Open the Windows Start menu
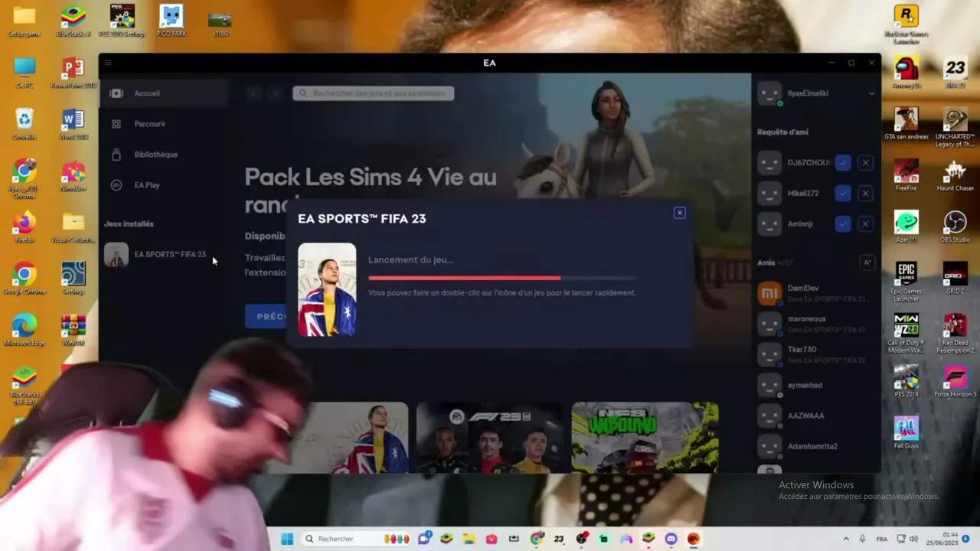This screenshot has height=551, width=980. coord(287,539)
